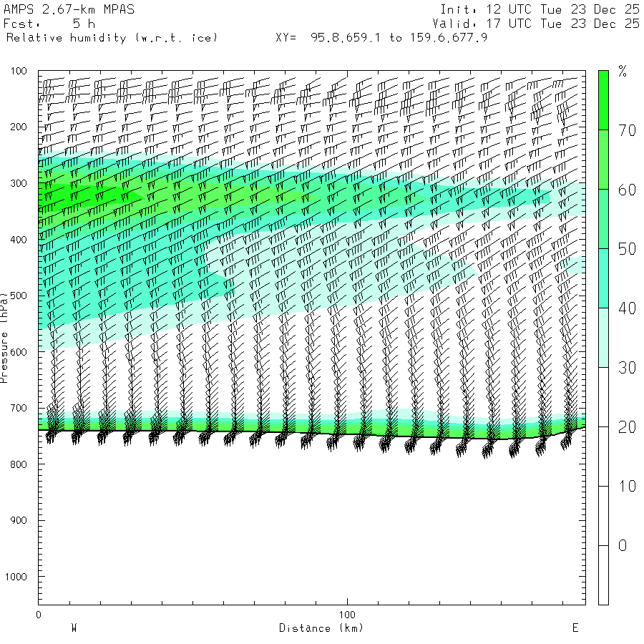Image resolution: width=644 pixels, height=644 pixels.
Task: Click the 100 tick label on the distance axis
Action: pos(347,615)
